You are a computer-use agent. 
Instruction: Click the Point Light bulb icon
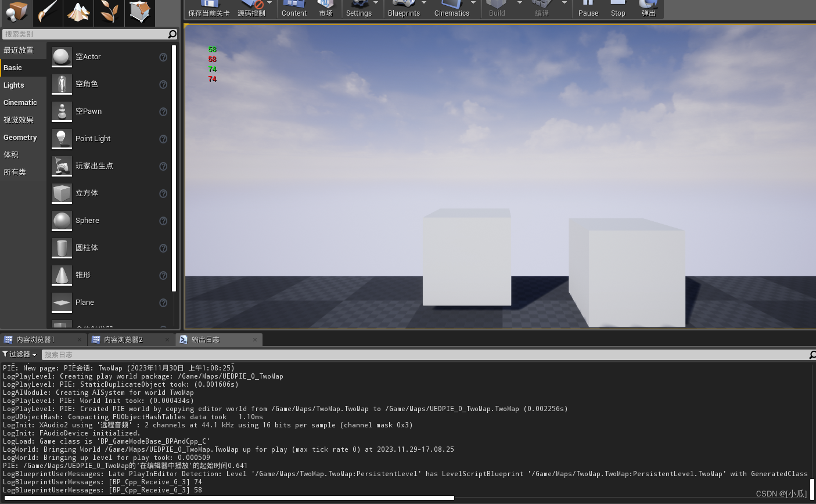pos(62,139)
